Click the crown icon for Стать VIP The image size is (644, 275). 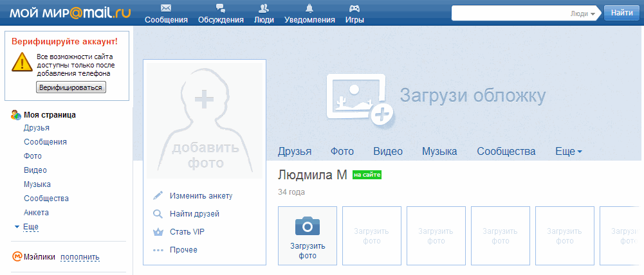pos(158,232)
